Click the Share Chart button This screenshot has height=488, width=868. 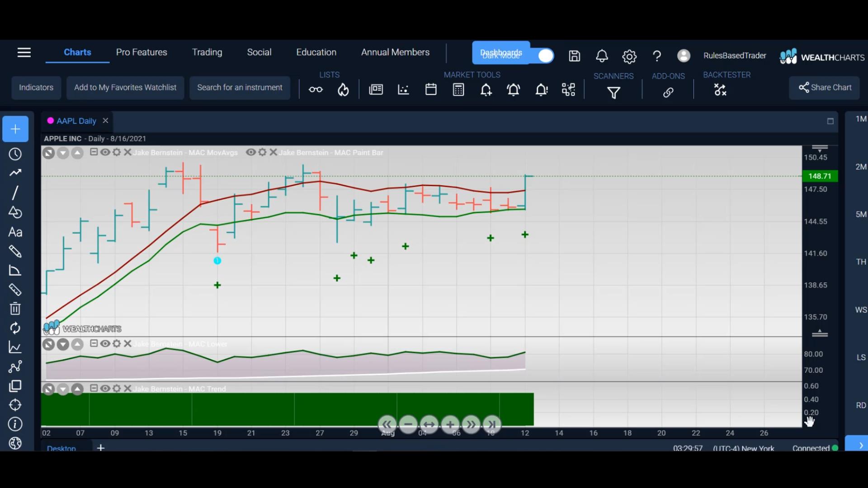coord(825,88)
